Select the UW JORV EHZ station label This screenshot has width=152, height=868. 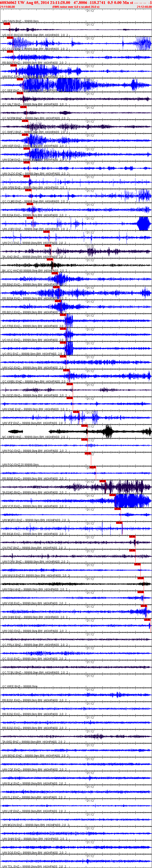pos(35,229)
